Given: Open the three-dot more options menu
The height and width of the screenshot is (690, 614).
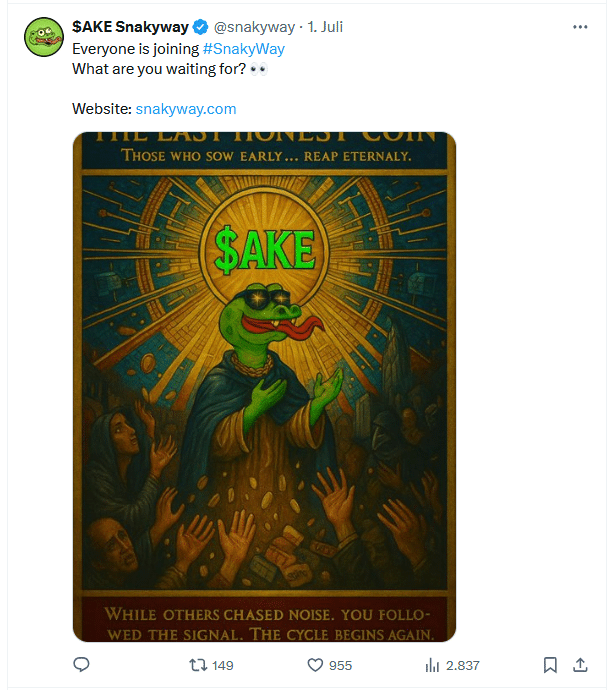Looking at the screenshot, I should (x=580, y=27).
